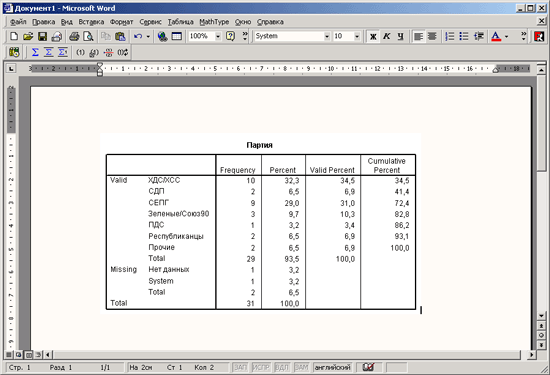Viewport: 550px width, 375px height.
Task: Save the document with floppy disk icon
Action: pos(42,36)
